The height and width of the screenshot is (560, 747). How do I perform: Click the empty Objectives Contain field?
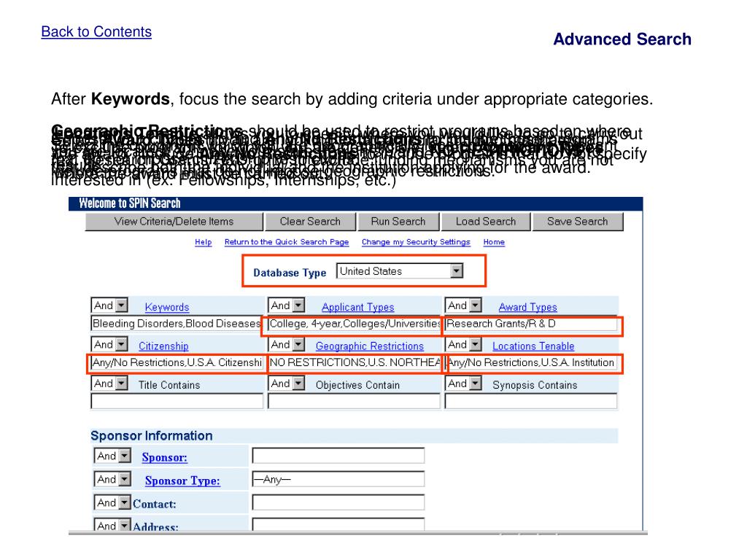[x=354, y=402]
